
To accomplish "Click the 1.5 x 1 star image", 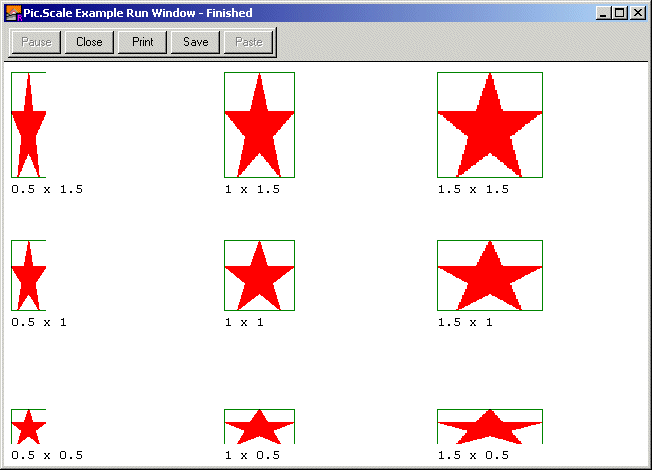I will (x=489, y=275).
